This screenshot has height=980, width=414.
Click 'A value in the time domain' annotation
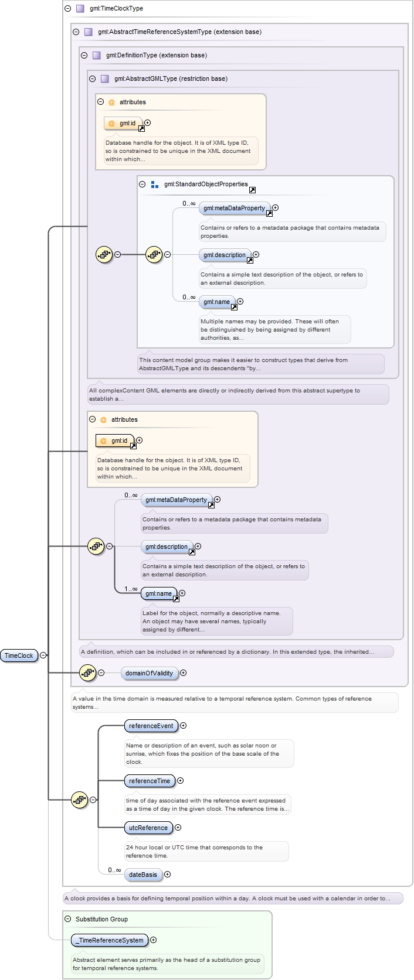tap(235, 702)
